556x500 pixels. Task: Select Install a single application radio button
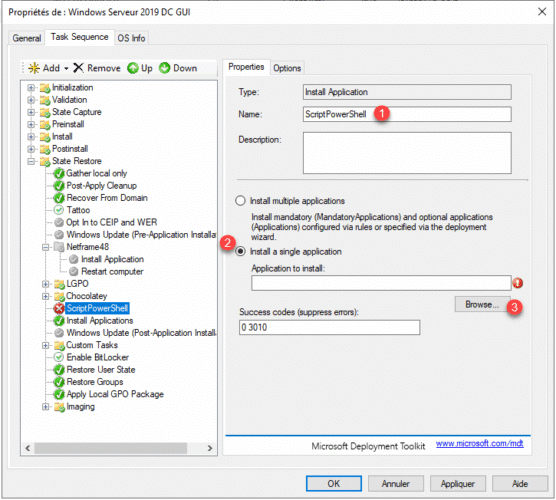tap(240, 251)
